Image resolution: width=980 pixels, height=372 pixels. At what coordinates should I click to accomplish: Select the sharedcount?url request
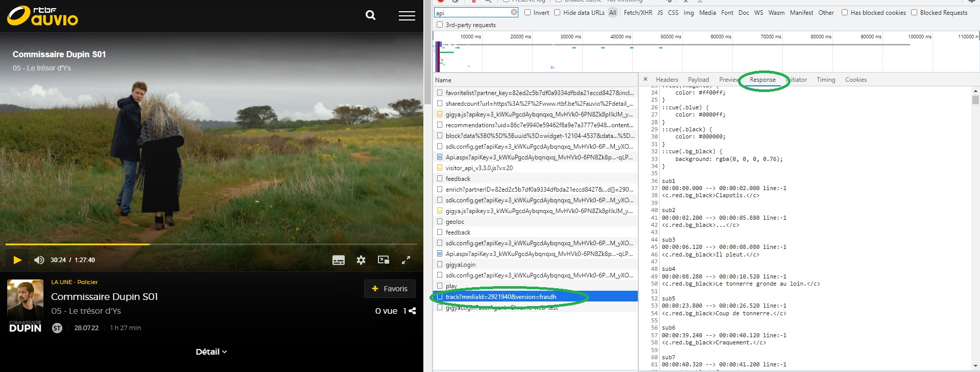coord(535,104)
